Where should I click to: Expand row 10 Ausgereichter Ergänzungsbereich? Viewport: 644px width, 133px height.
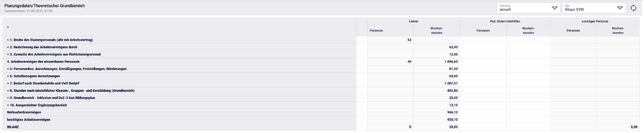pos(8,105)
